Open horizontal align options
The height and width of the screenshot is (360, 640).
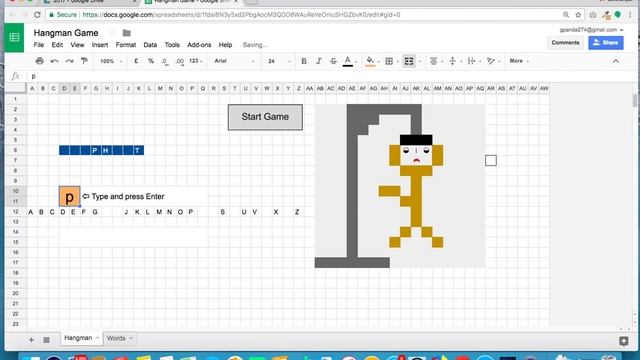click(433, 61)
